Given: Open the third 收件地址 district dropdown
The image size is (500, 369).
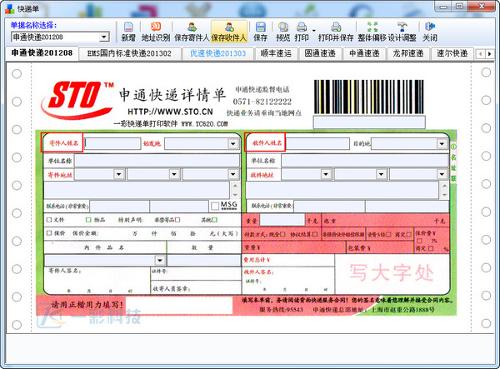Looking at the screenshot, I should coord(442,174).
